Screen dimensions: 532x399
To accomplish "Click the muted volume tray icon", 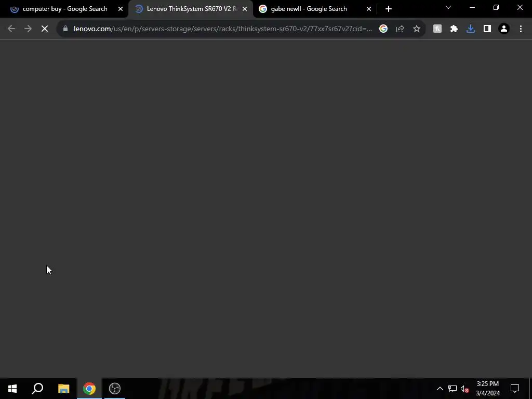I will tap(464, 389).
